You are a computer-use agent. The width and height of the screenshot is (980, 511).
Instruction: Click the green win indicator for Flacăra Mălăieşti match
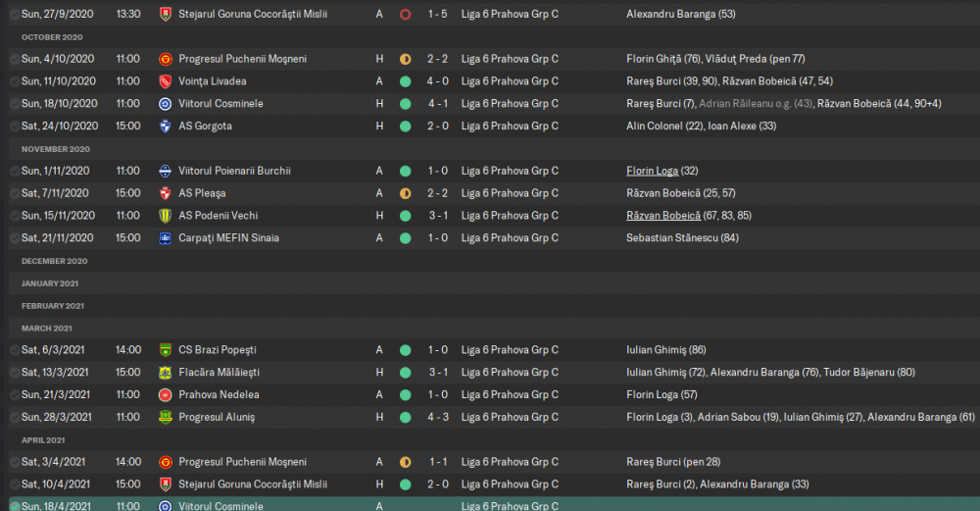click(x=405, y=373)
